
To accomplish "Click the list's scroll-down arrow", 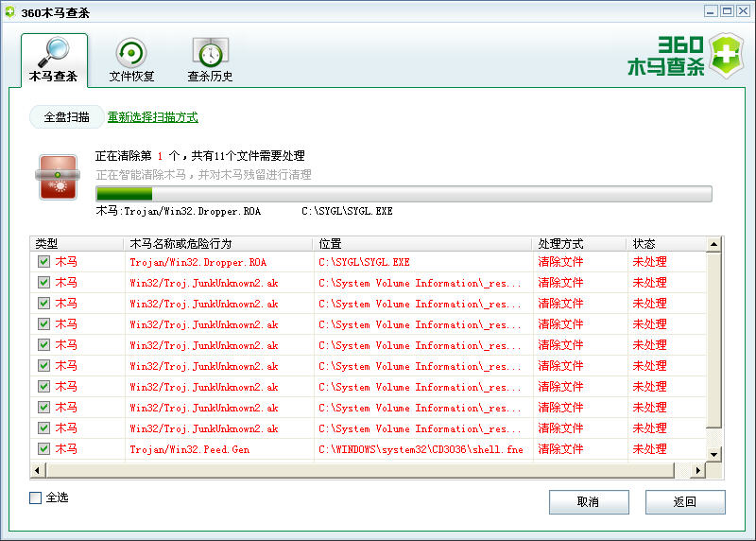I will point(714,454).
